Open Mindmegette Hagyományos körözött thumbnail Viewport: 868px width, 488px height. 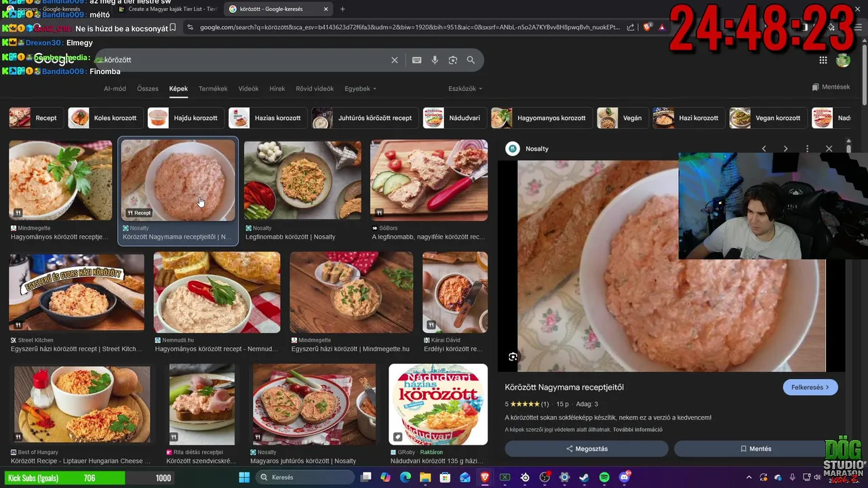coord(60,180)
